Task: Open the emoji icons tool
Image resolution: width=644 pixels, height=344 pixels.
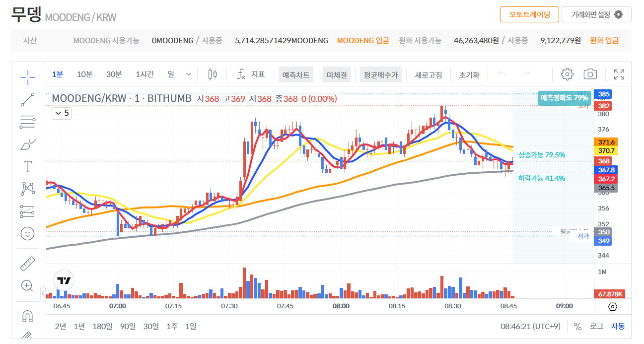Action: 28,233
